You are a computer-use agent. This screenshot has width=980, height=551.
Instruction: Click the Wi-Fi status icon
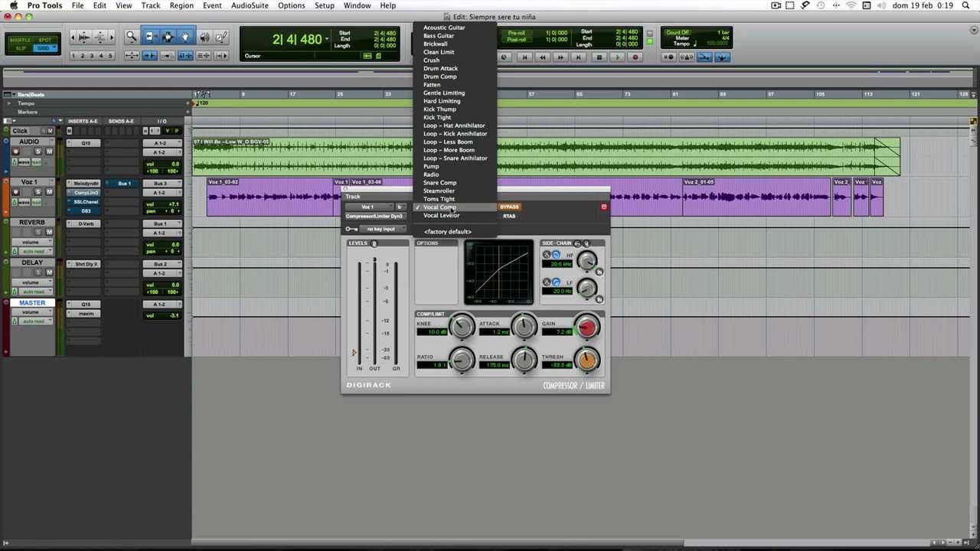[851, 5]
